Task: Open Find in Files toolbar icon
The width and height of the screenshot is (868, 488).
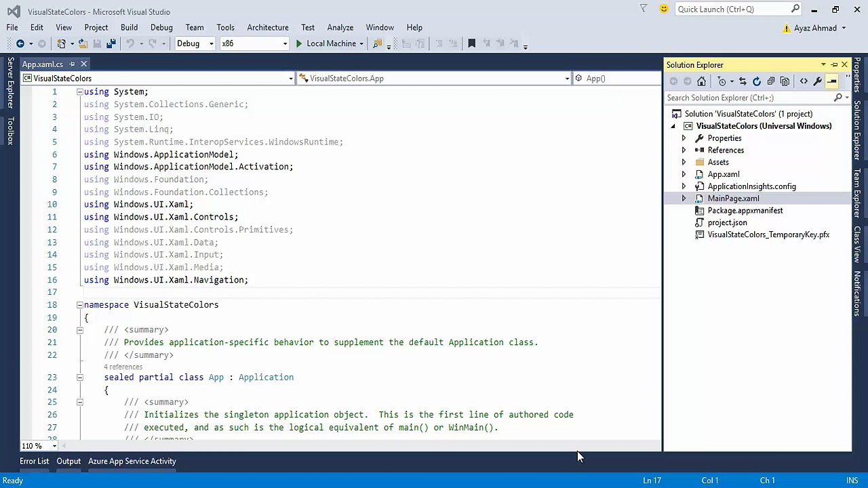Action: coord(378,43)
